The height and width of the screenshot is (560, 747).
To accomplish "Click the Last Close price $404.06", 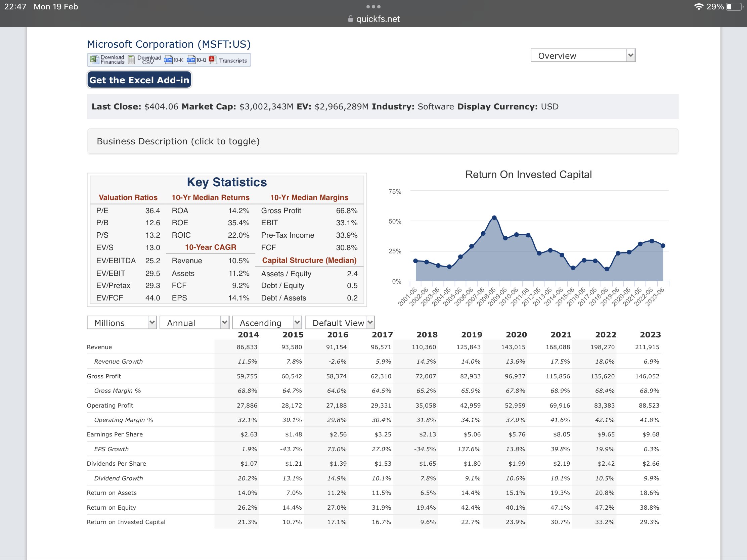I will point(161,107).
